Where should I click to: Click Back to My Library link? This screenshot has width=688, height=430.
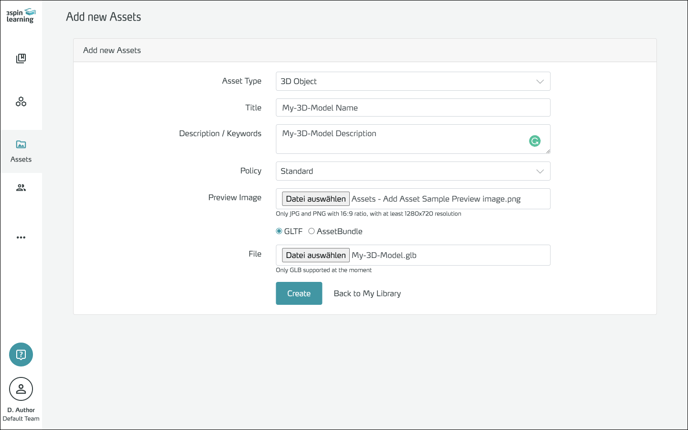(x=367, y=293)
